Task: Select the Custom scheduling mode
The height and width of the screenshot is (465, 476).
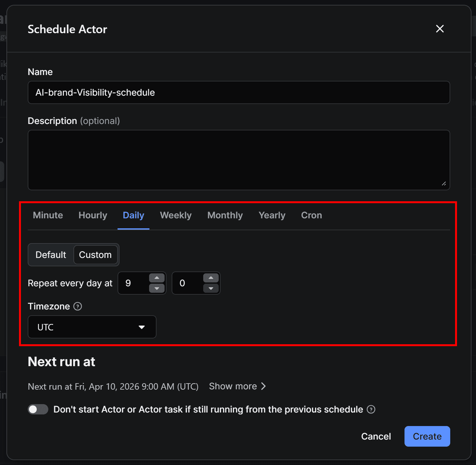Action: (x=96, y=254)
